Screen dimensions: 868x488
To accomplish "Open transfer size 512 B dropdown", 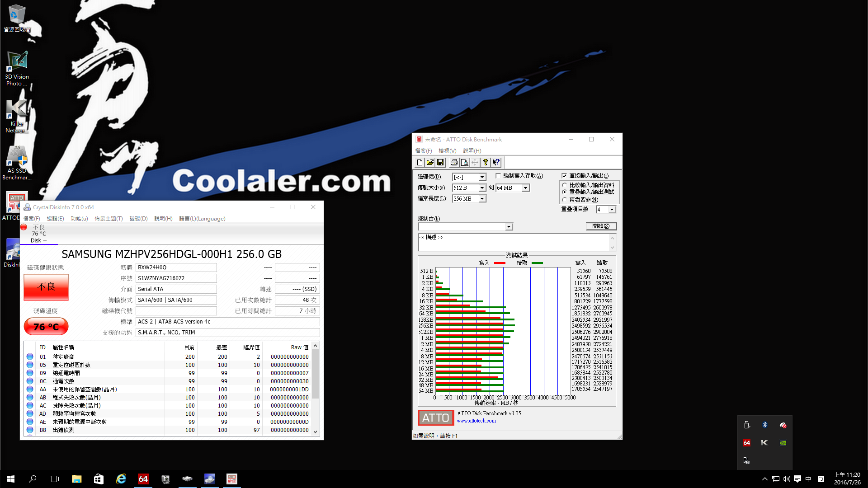I will [482, 188].
